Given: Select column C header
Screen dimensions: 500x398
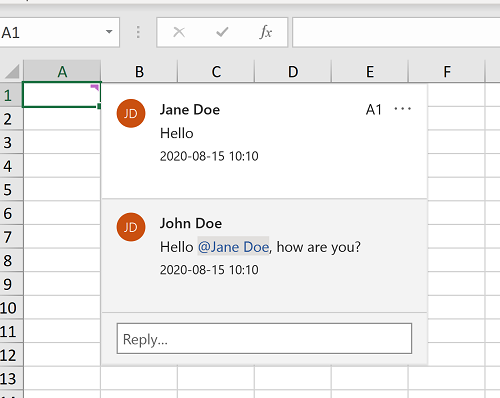Looking at the screenshot, I should [216, 71].
